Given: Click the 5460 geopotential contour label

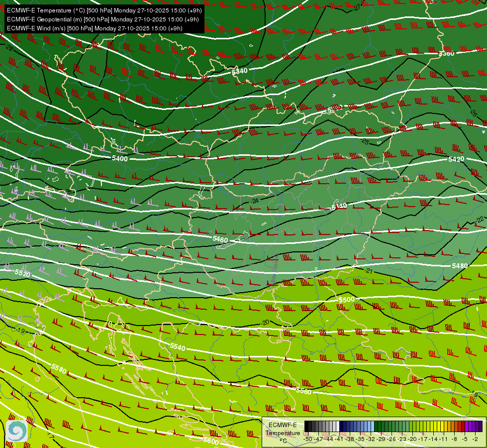Looking at the screenshot, I should pos(220,239).
